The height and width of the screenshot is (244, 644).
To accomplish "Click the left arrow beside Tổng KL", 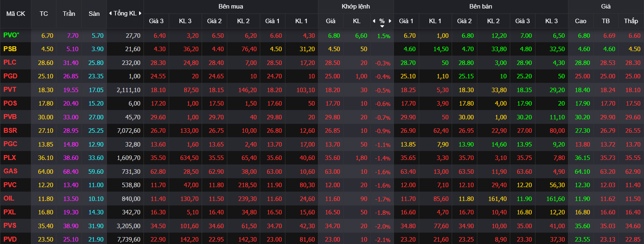I will [x=110, y=13].
